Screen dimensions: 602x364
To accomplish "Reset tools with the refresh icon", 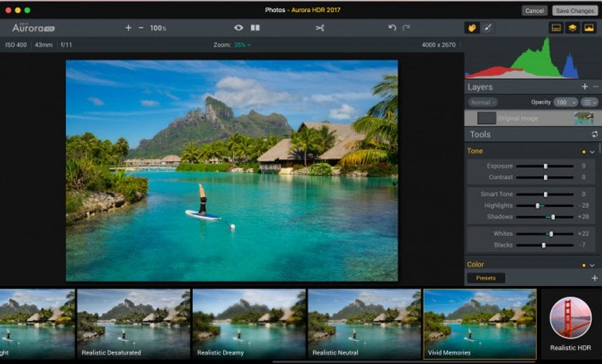I will point(594,135).
